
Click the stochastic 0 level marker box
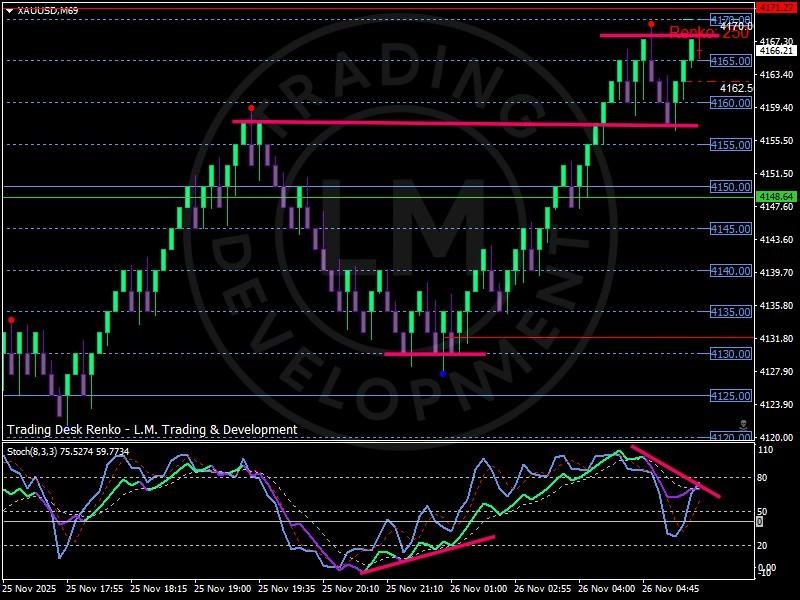[x=760, y=521]
